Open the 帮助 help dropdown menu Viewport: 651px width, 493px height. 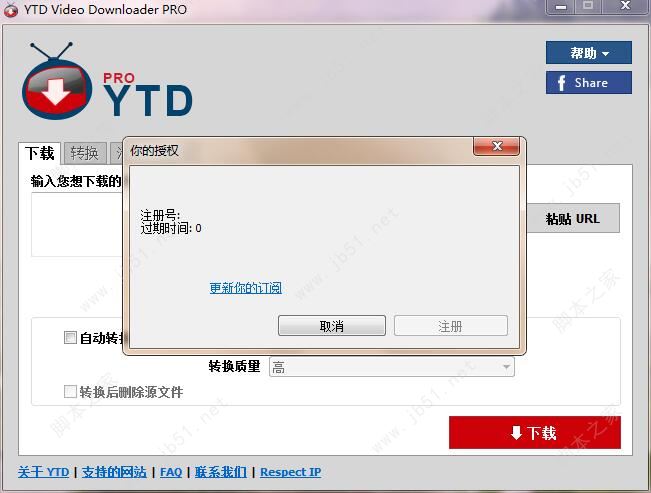pos(589,53)
